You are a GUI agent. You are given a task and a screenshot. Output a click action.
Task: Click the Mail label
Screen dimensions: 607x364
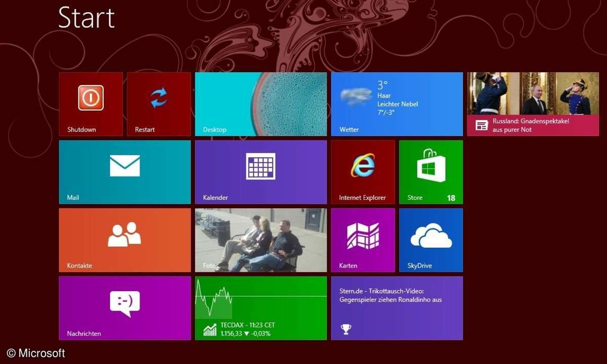coord(73,198)
